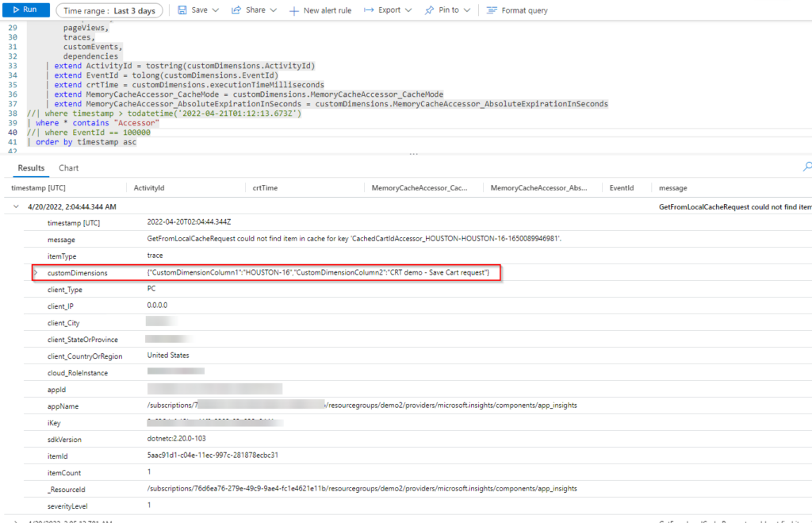Sort by the EventId column header
Screen dimensions: 812x523
(x=622, y=188)
